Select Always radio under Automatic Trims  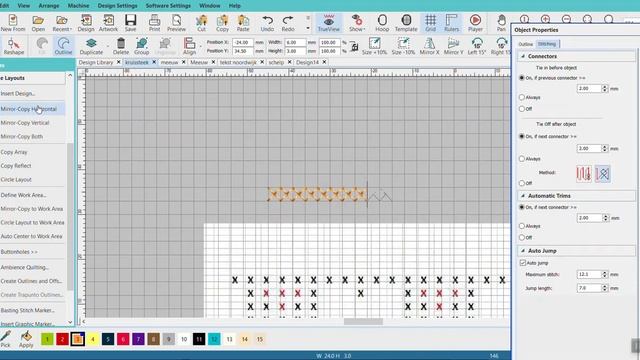[x=522, y=226]
